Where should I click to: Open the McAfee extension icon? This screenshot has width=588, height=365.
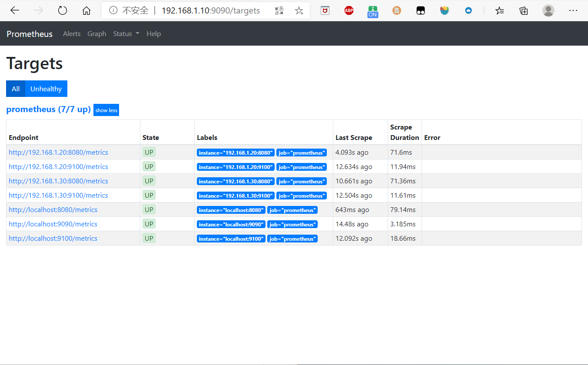coord(325,10)
